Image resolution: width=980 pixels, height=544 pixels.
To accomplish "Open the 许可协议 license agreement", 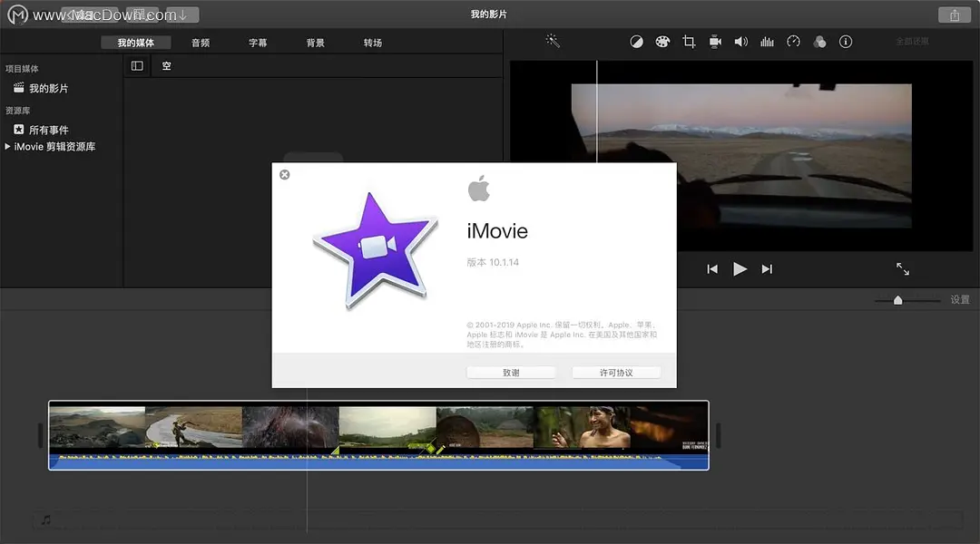I will tap(616, 373).
